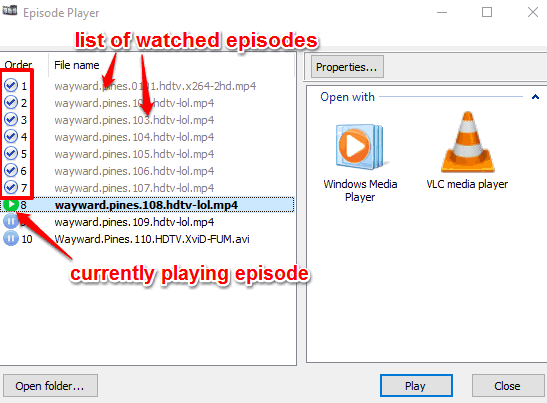Click the Play button
The height and width of the screenshot is (403, 547).
(x=416, y=386)
